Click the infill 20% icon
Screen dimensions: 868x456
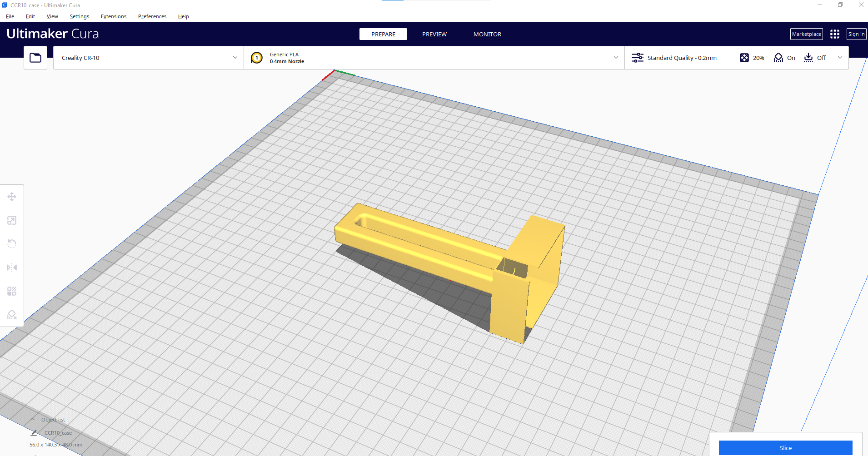pyautogui.click(x=744, y=58)
